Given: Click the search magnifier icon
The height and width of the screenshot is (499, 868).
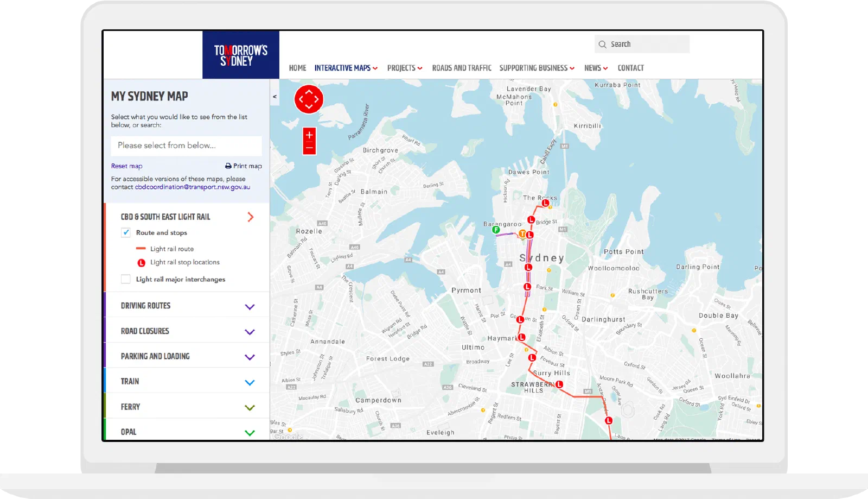Looking at the screenshot, I should [602, 45].
